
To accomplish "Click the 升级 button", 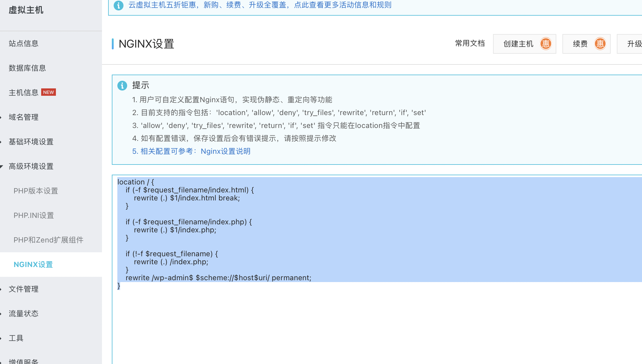I will [x=630, y=44].
